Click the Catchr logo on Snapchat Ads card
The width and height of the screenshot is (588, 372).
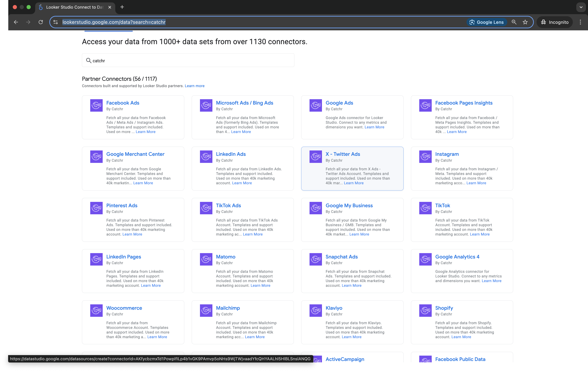click(316, 259)
